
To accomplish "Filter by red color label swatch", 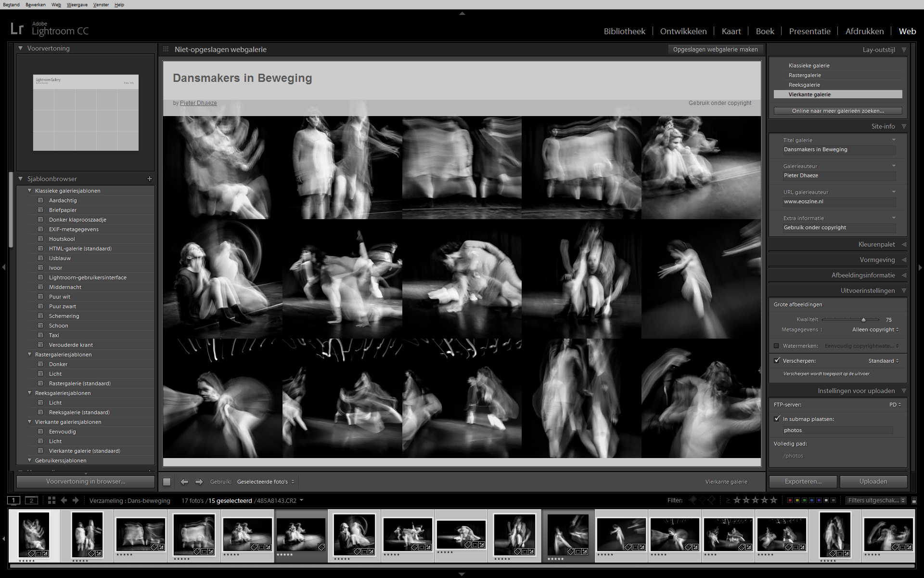I will tap(790, 500).
